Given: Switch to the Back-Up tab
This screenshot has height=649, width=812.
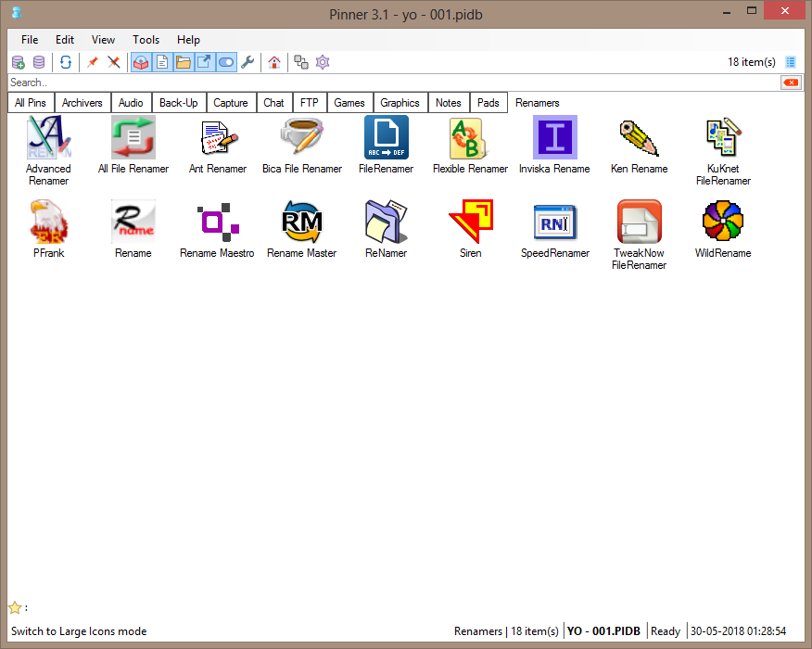Looking at the screenshot, I should tap(179, 103).
